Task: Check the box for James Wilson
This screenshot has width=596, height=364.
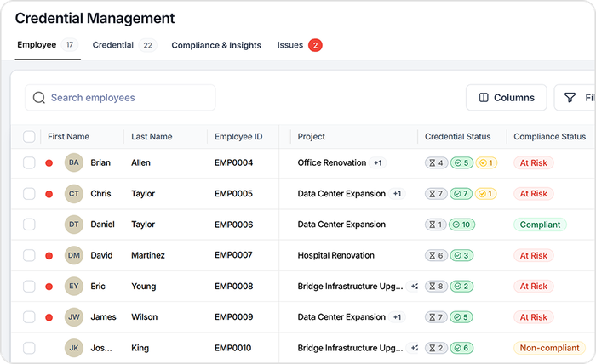Action: (x=29, y=317)
